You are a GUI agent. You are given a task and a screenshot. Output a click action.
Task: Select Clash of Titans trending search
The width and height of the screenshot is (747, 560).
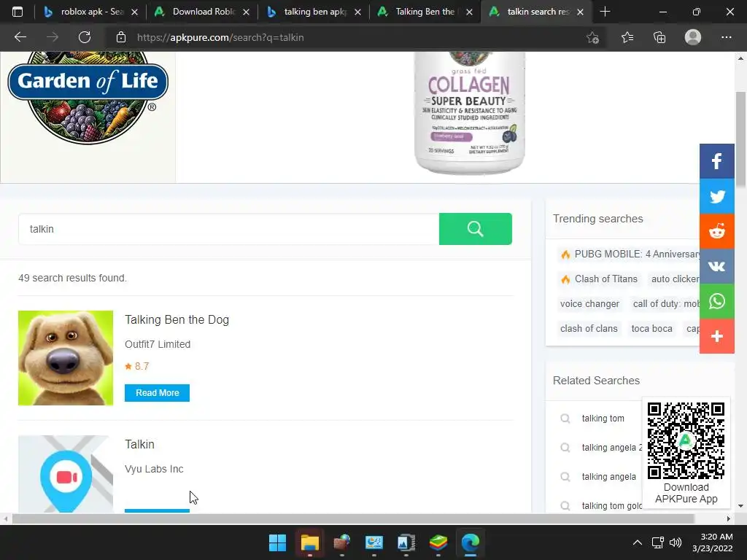tap(599, 279)
